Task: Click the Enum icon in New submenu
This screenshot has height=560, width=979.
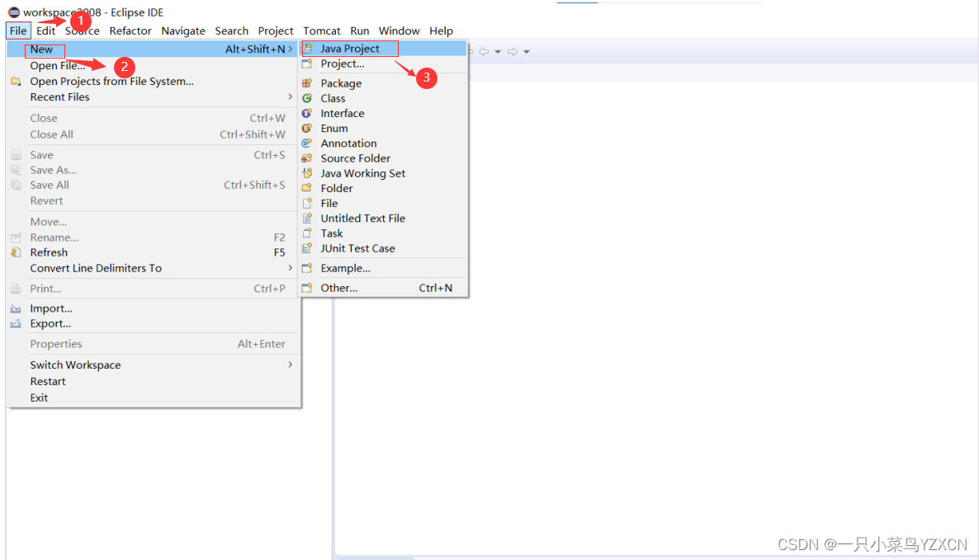Action: click(307, 128)
